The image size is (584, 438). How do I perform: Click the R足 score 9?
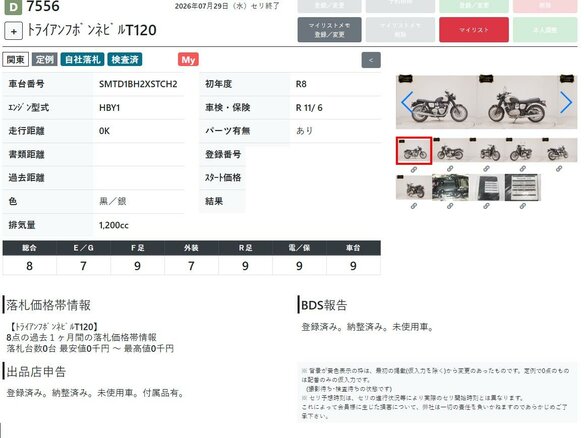point(245,266)
